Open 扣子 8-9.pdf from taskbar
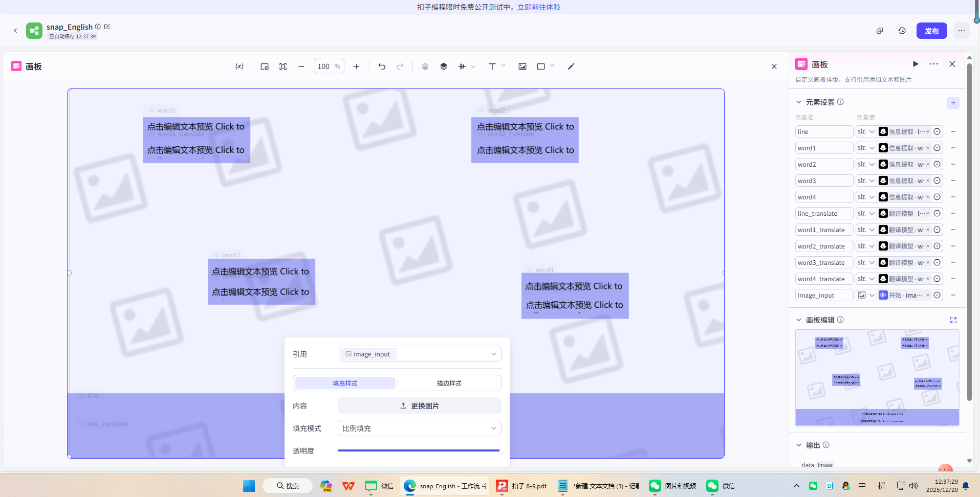The image size is (980, 497). click(x=522, y=486)
